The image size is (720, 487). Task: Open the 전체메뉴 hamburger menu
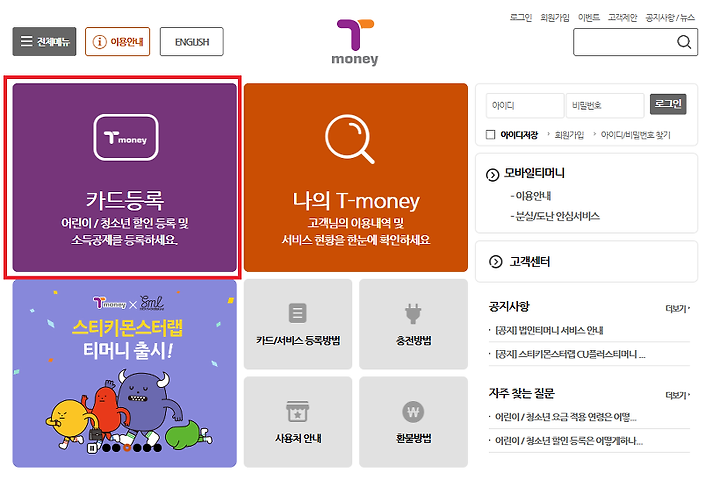44,41
